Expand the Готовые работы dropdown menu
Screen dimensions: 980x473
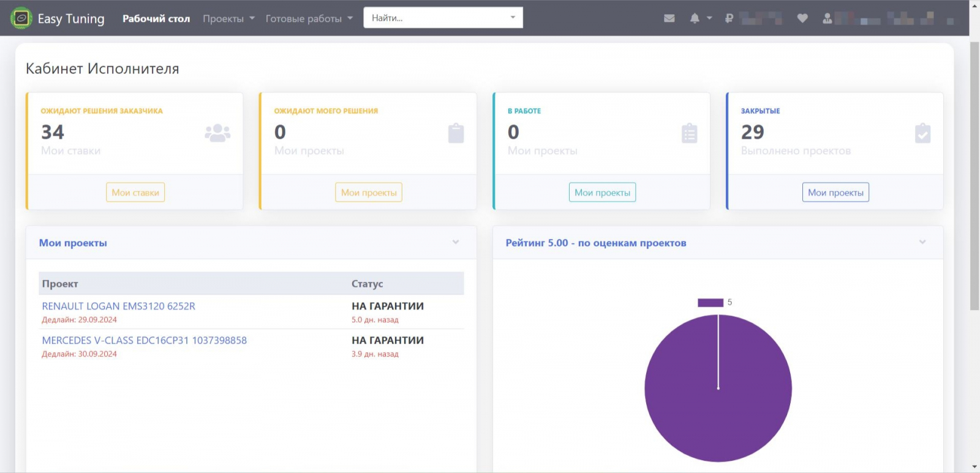(309, 18)
